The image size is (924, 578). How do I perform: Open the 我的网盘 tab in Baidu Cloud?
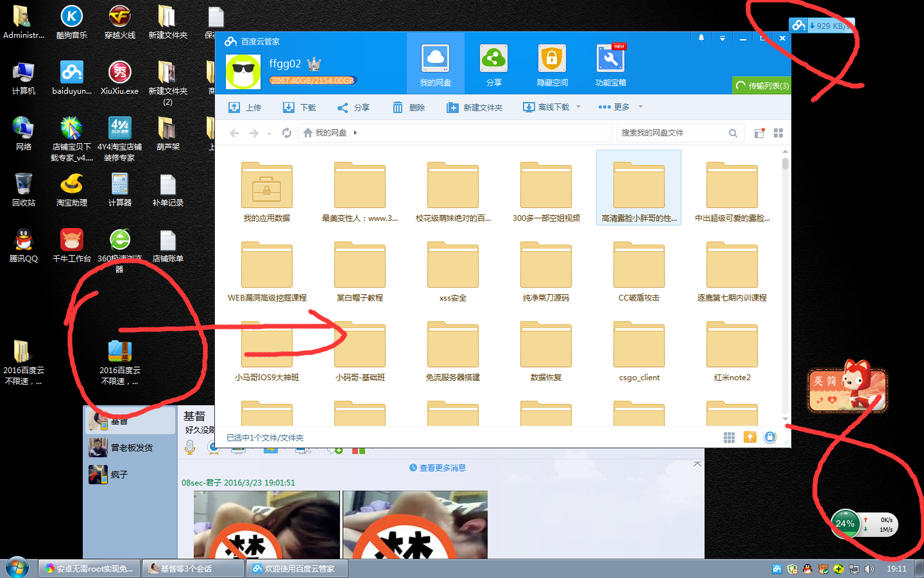click(x=436, y=64)
